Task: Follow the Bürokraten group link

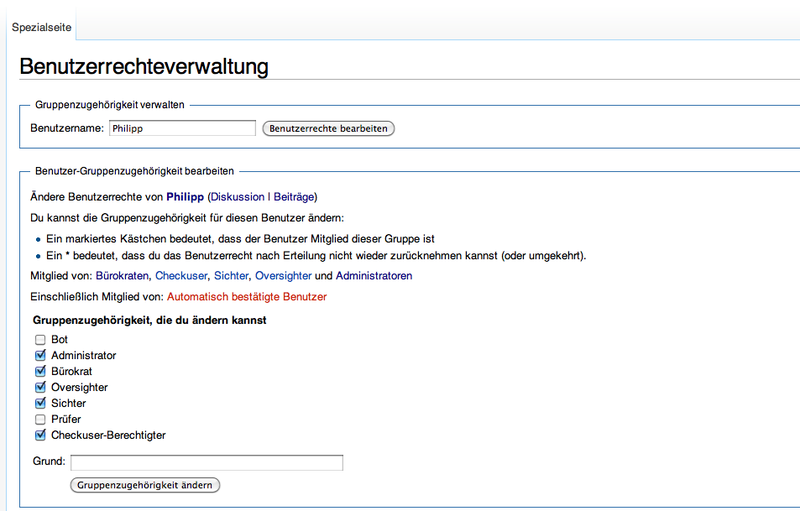Action: 122,275
